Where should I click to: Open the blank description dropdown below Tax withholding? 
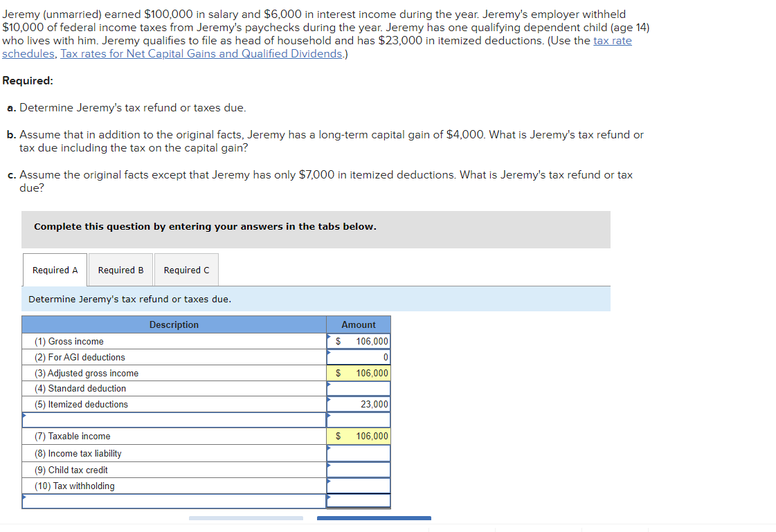click(174, 501)
